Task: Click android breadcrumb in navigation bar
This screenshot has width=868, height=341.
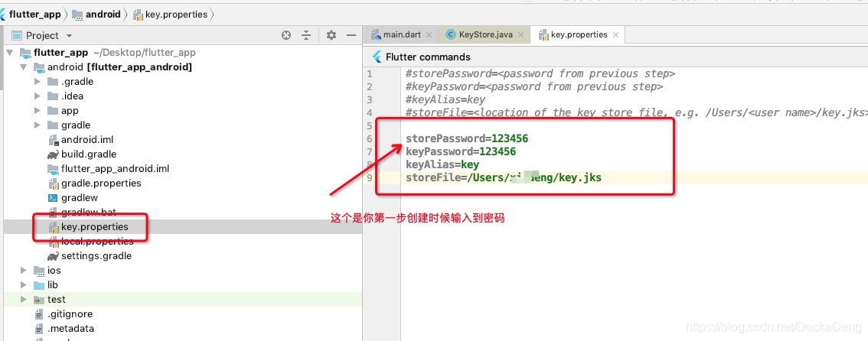Action: pyautogui.click(x=103, y=15)
